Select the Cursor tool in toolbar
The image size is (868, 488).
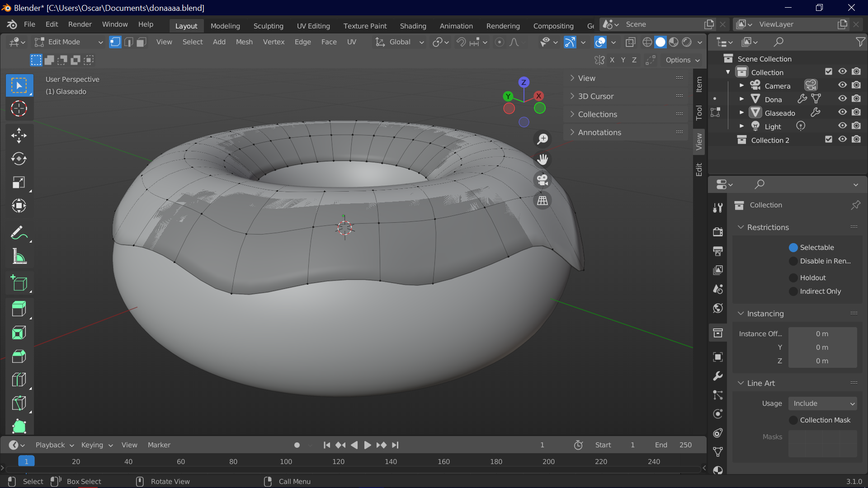click(19, 109)
